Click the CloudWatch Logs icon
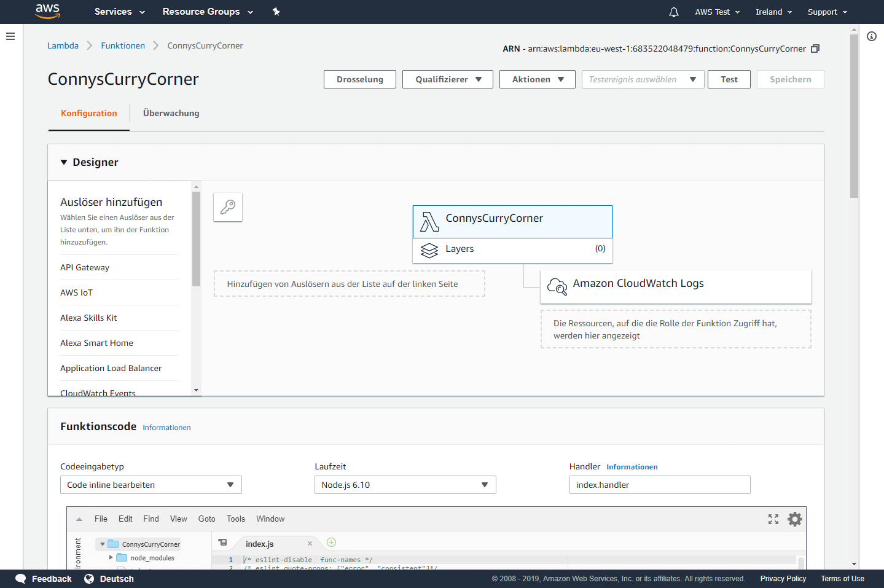The height and width of the screenshot is (588, 884). (x=557, y=286)
